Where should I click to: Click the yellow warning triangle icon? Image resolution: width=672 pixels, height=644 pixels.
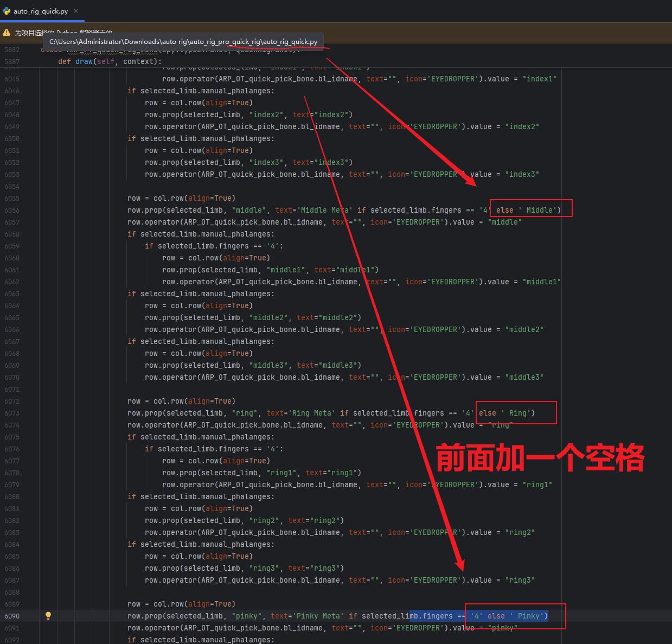click(x=7, y=33)
